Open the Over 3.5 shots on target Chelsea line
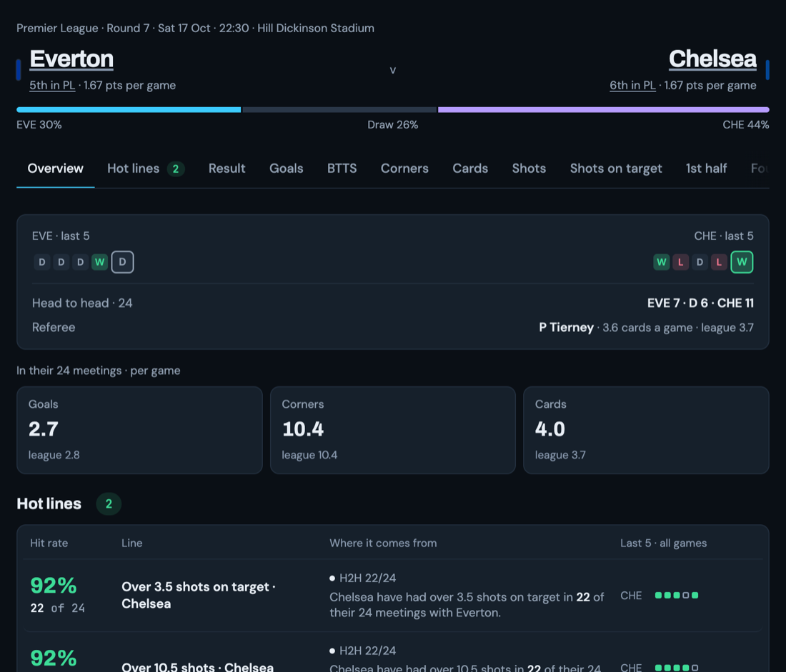Screen dimensions: 786x672 pos(393,596)
